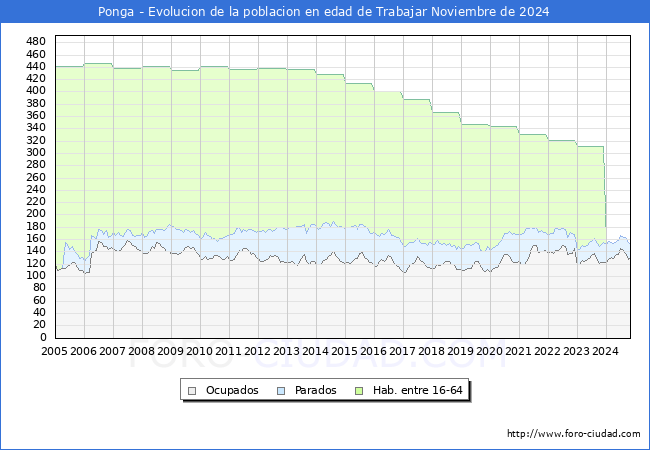Click the y-axis value 40
The image size is (650, 450).
pyautogui.click(x=39, y=312)
